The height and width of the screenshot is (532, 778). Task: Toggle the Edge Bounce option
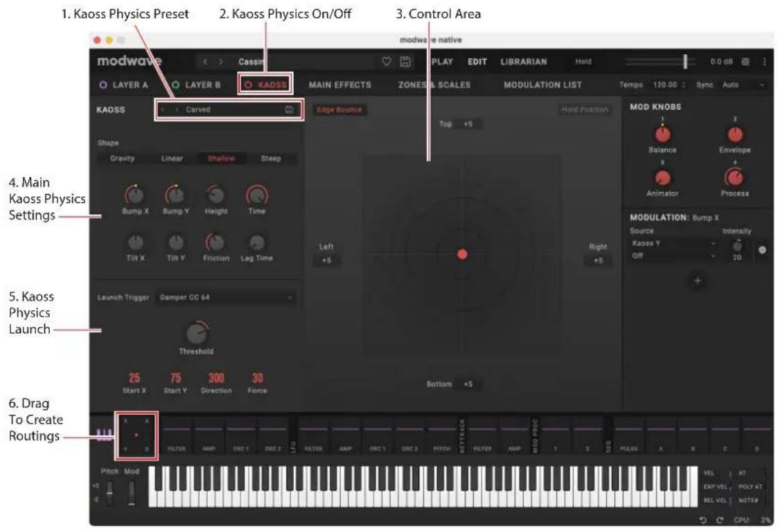[340, 109]
